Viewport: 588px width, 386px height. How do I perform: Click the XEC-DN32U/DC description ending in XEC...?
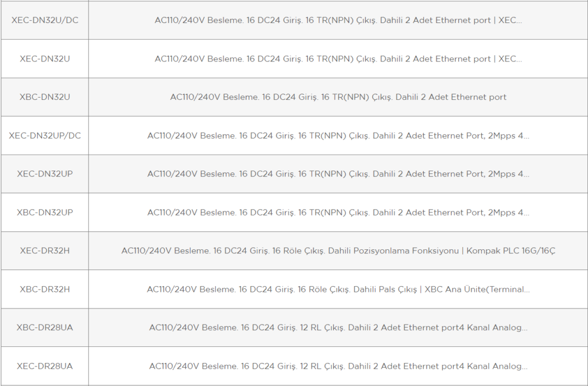[x=338, y=20]
